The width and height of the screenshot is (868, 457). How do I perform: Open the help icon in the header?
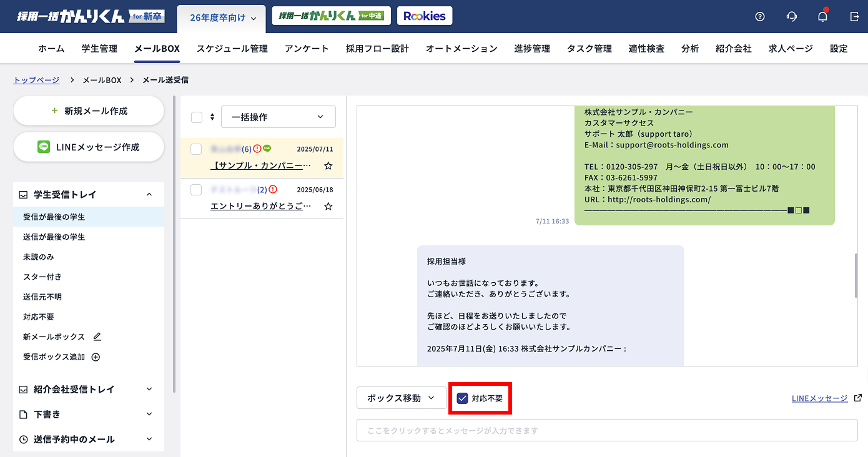(x=759, y=17)
